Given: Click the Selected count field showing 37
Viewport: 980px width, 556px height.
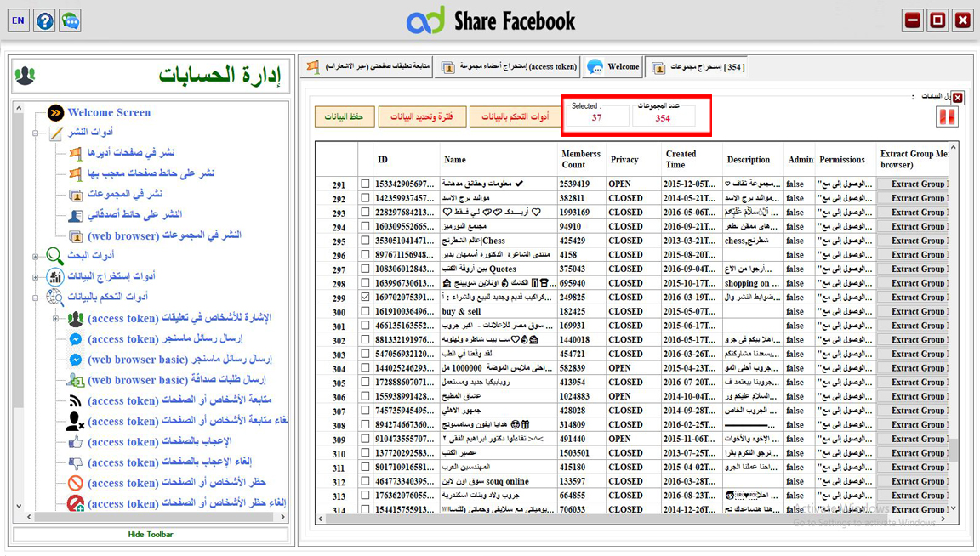Looking at the screenshot, I should point(597,116).
